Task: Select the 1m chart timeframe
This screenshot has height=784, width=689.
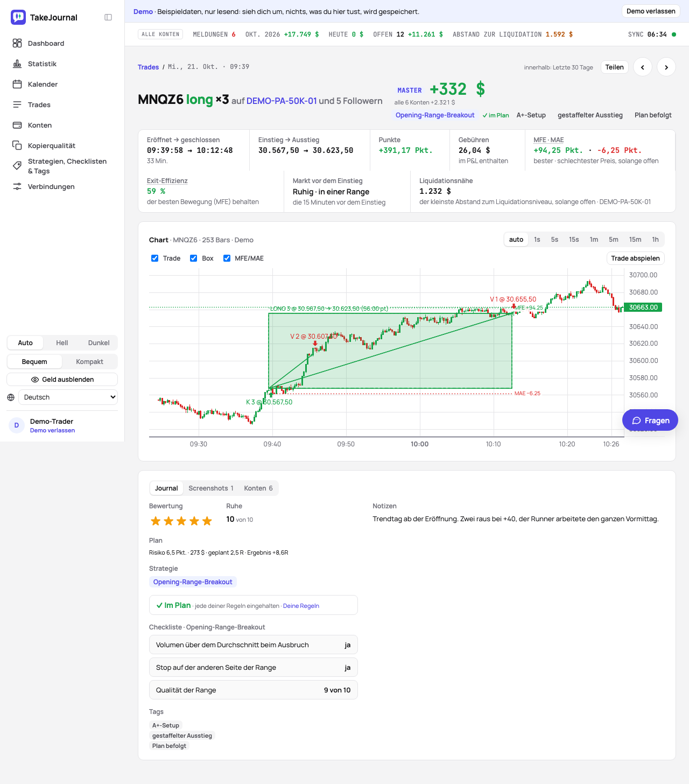Action: [594, 240]
